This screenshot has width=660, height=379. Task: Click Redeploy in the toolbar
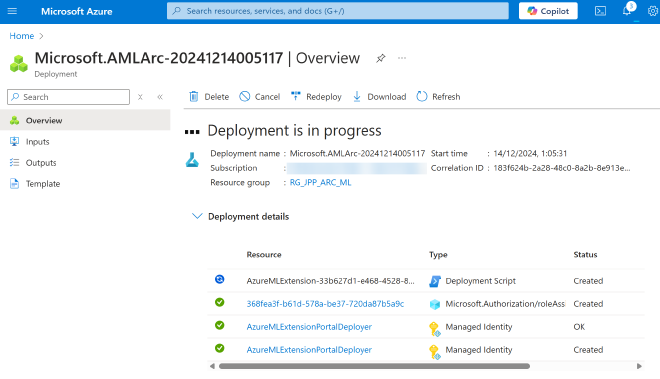pos(316,96)
